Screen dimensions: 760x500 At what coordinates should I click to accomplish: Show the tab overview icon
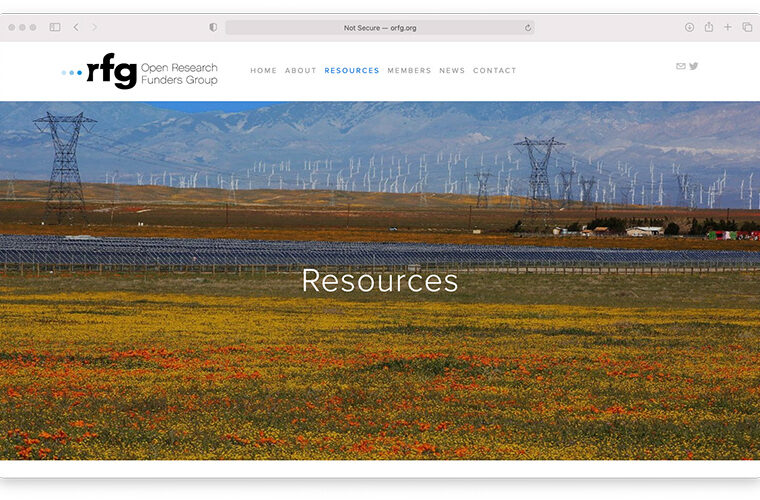coord(747,27)
